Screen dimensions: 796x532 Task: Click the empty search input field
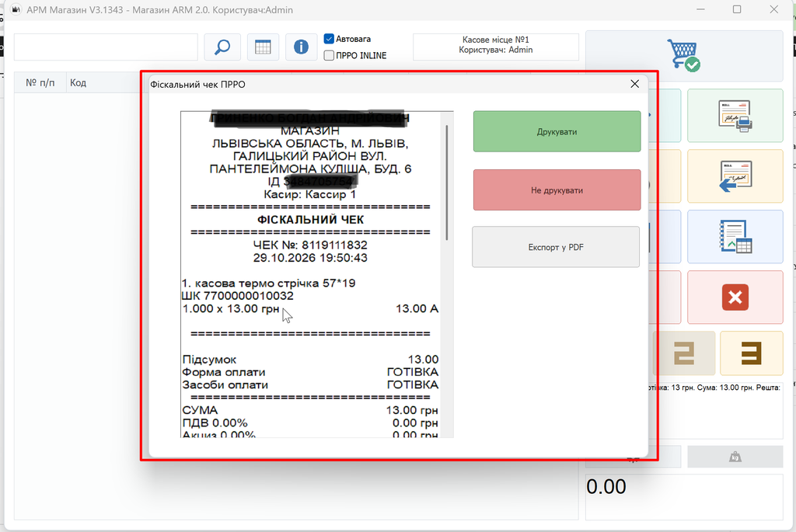(x=106, y=47)
